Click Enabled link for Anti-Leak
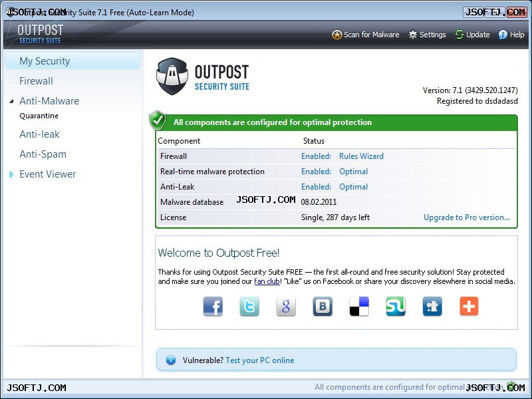The width and height of the screenshot is (532, 399). 317,187
